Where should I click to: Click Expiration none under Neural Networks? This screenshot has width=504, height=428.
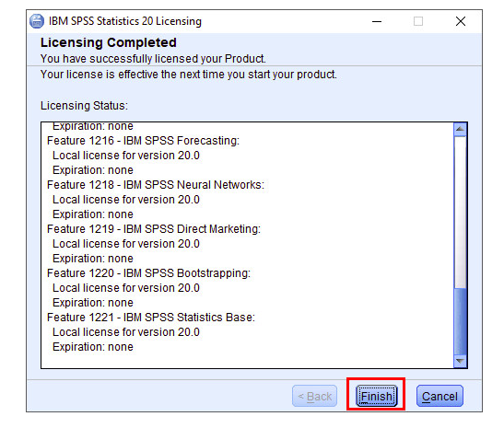coord(92,214)
